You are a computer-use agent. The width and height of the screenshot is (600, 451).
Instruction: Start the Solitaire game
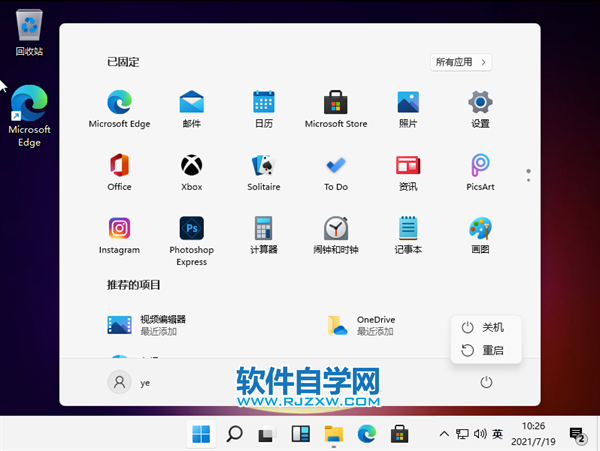[264, 168]
